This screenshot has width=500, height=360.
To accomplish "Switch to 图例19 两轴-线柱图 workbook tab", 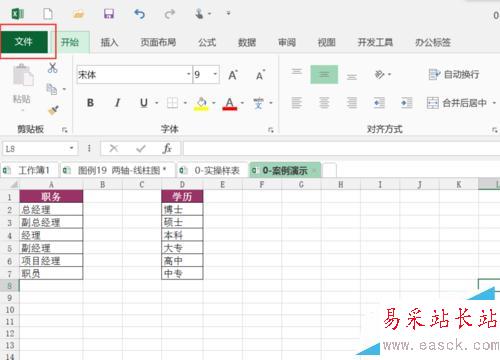I will [118, 170].
